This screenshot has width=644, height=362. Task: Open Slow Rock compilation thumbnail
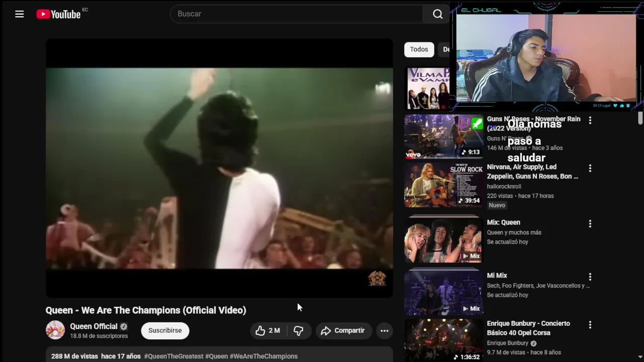tap(444, 185)
